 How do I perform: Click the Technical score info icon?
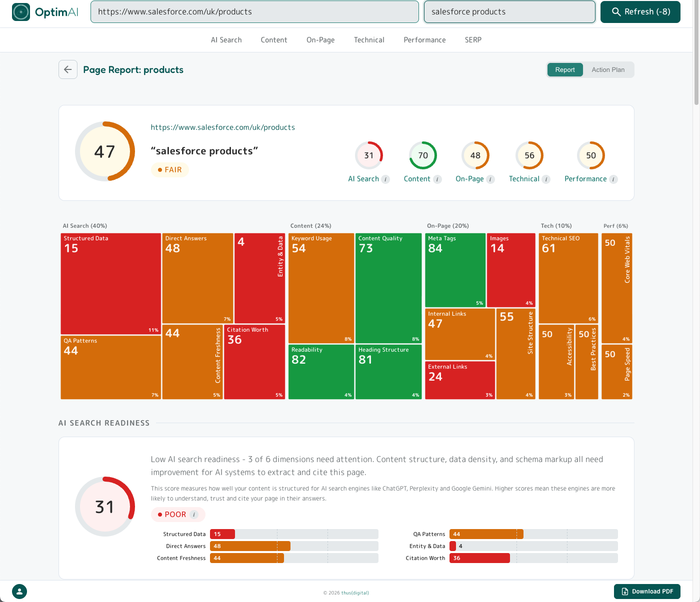(546, 179)
